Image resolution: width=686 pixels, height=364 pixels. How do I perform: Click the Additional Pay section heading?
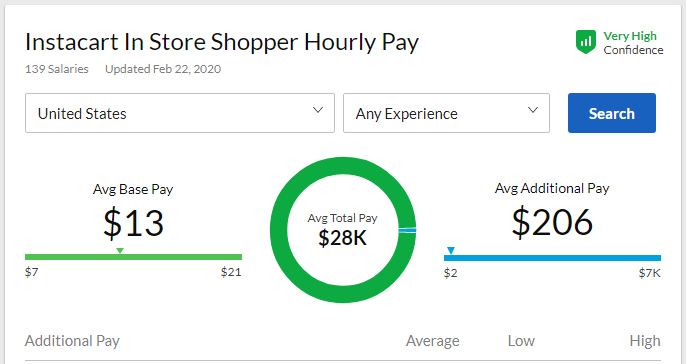[x=72, y=341]
